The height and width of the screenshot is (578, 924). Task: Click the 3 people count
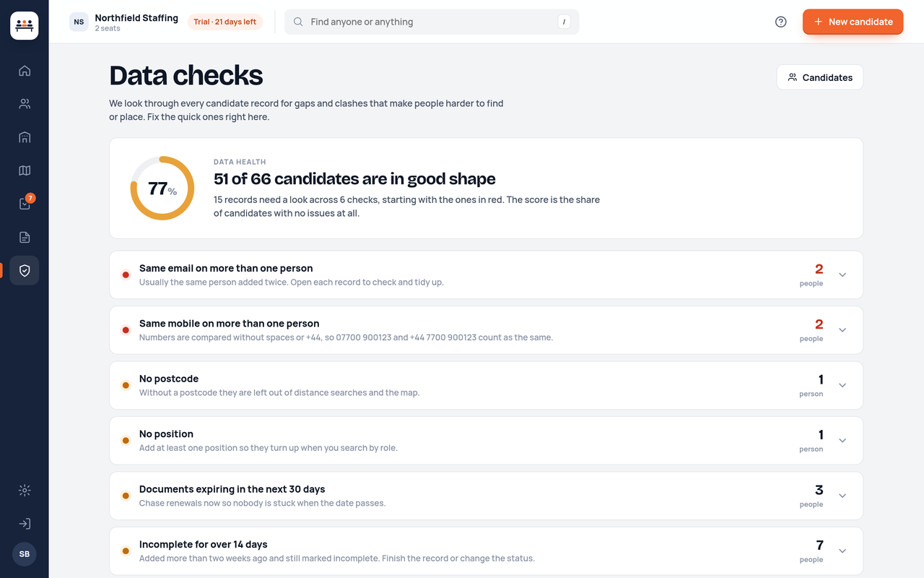pos(811,496)
